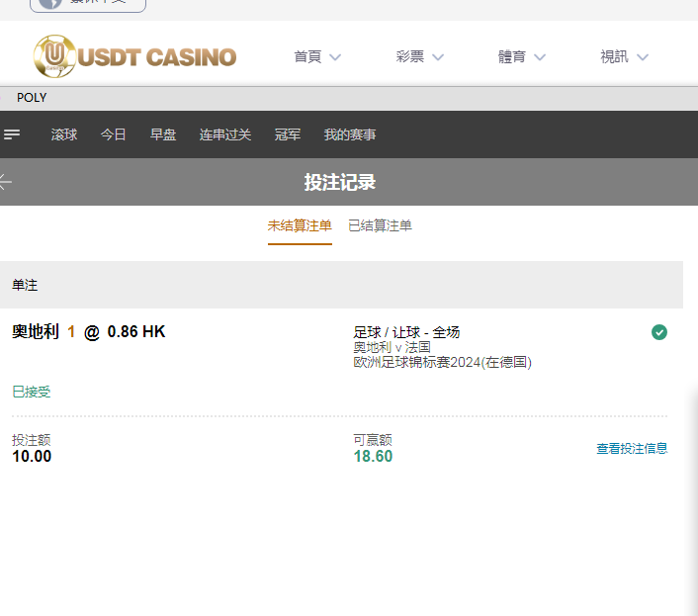This screenshot has height=616, width=698.
Task: Switch to the 未结算注单 tab
Action: pyautogui.click(x=300, y=225)
